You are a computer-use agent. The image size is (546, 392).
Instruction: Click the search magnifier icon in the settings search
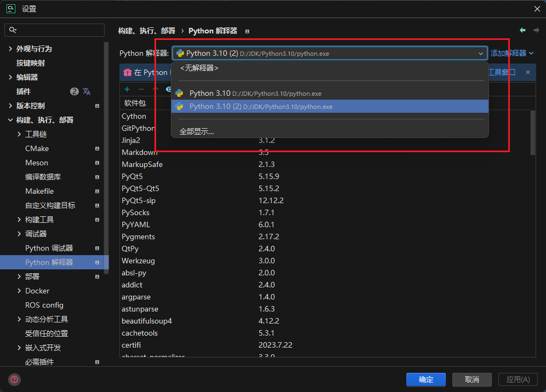point(13,30)
